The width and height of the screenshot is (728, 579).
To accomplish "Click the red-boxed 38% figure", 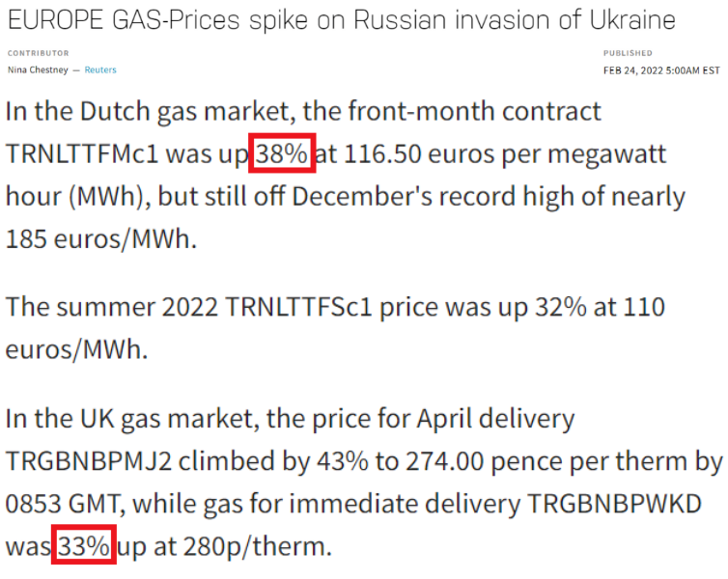I will tap(282, 154).
